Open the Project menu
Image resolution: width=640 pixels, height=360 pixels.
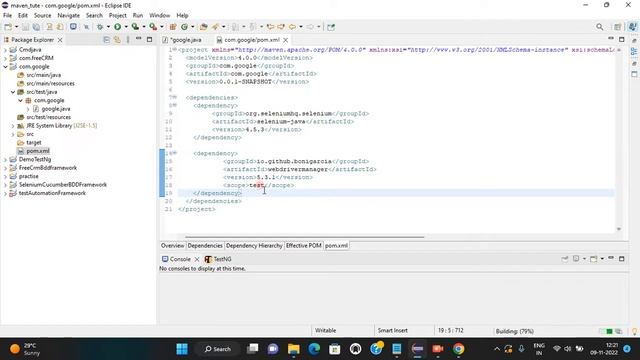tap(118, 15)
